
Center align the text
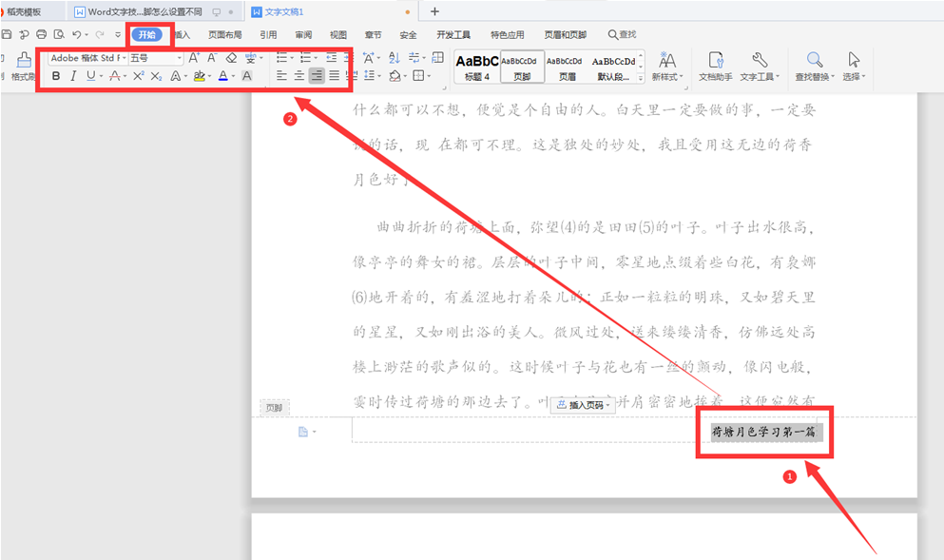pyautogui.click(x=299, y=76)
